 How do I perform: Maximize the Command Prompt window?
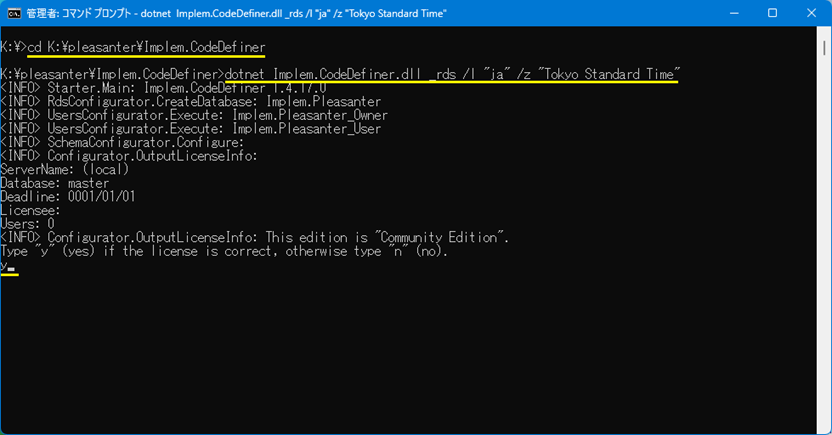point(772,14)
